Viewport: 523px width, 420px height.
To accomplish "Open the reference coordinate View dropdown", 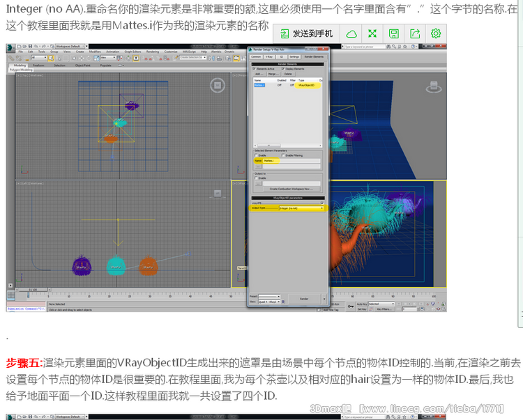I will [107, 58].
